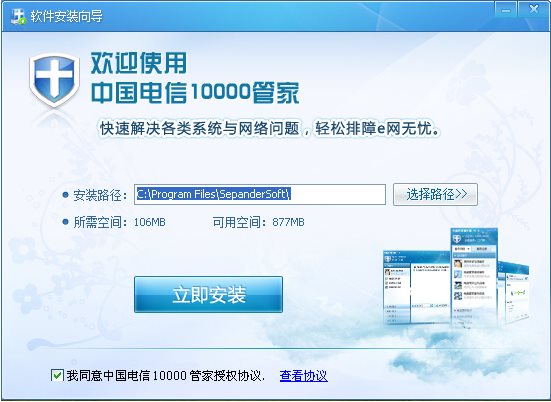Click the 所需空间 106MB label
This screenshot has height=402, width=551.
coord(119,222)
